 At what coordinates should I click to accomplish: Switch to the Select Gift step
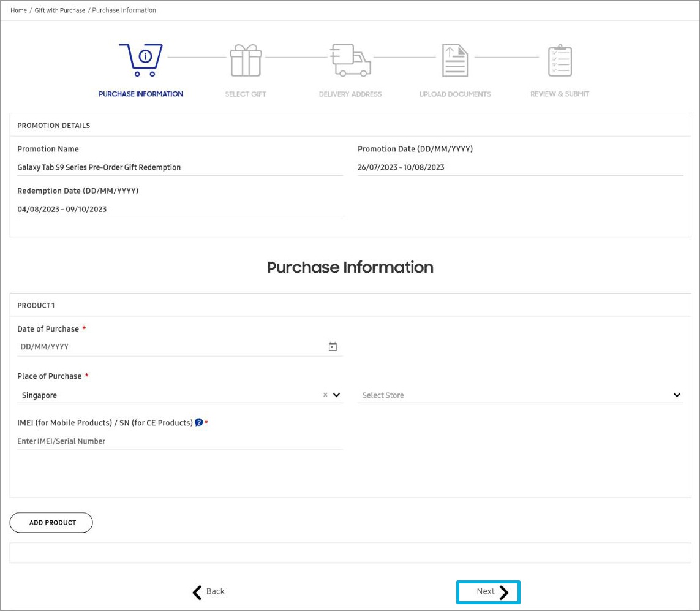click(245, 94)
